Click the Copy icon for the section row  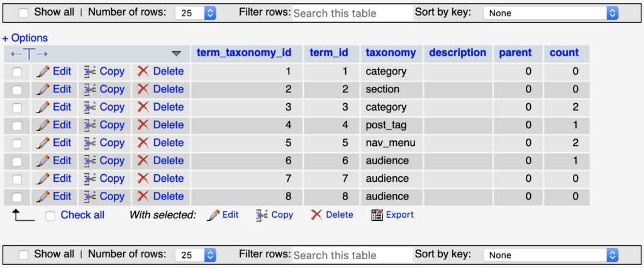pos(90,89)
